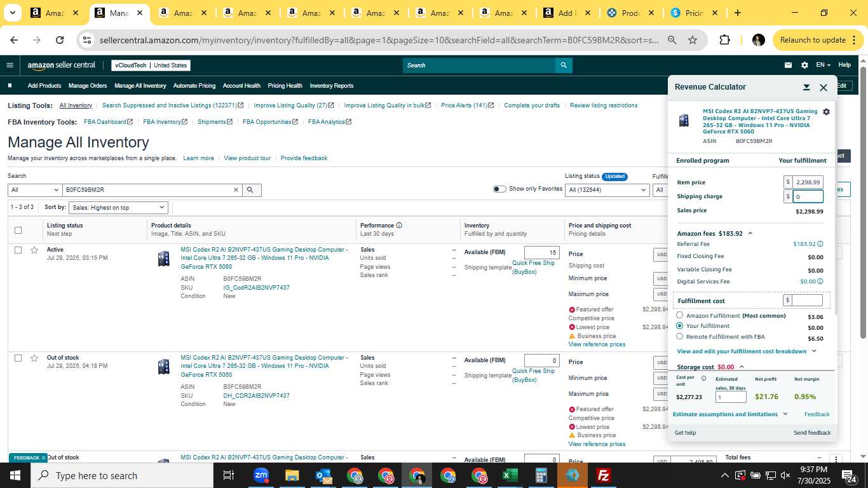
Task: Click Item price input field
Action: [x=808, y=182]
